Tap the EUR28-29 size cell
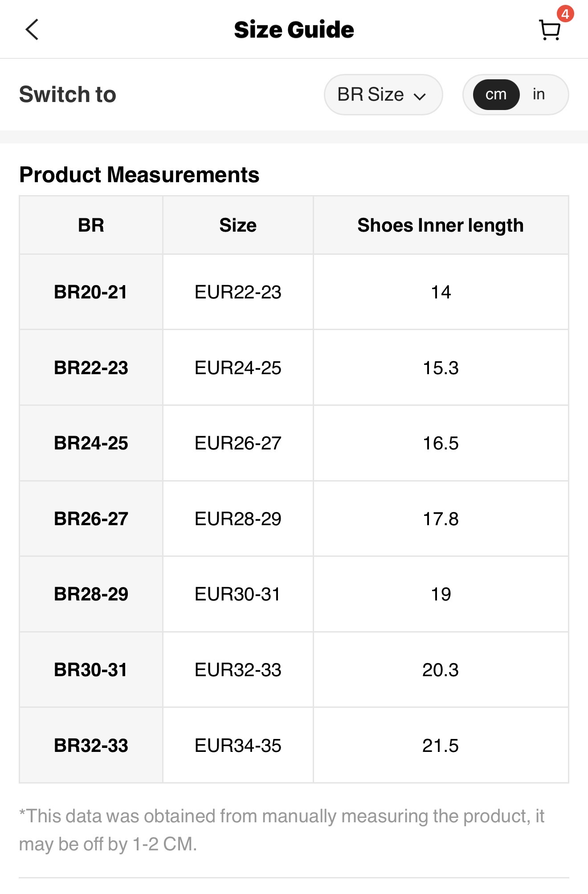The image size is (588, 894). [238, 519]
